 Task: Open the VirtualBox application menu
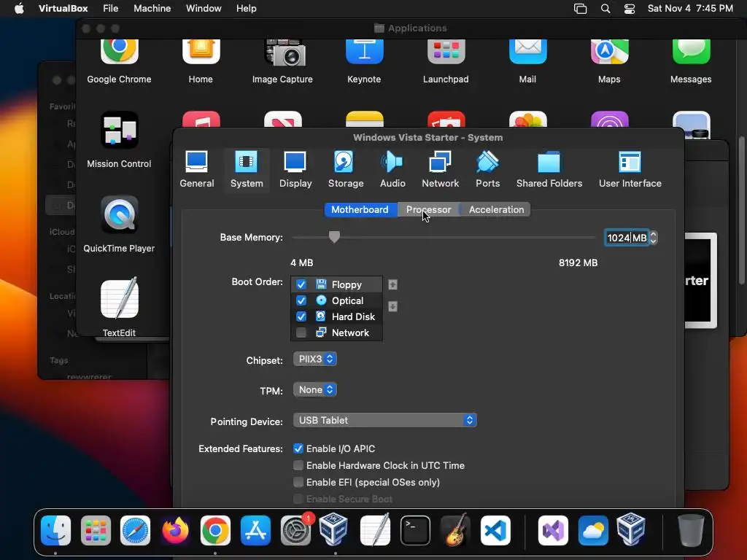point(63,9)
